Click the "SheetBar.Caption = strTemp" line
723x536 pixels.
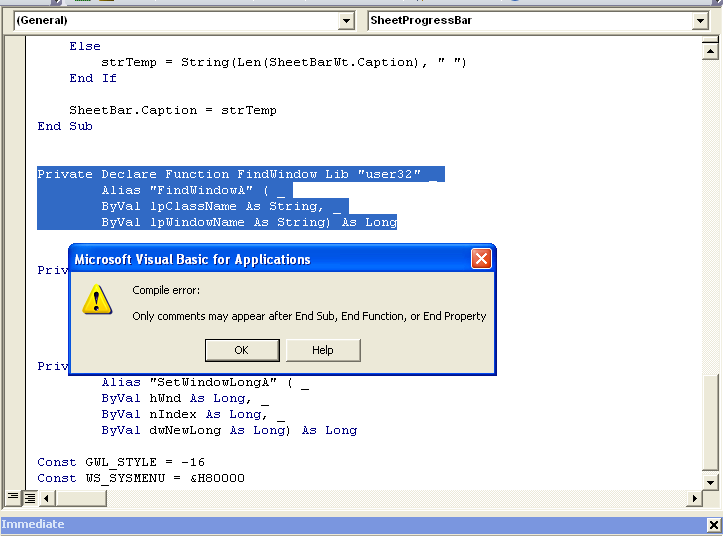tap(173, 110)
